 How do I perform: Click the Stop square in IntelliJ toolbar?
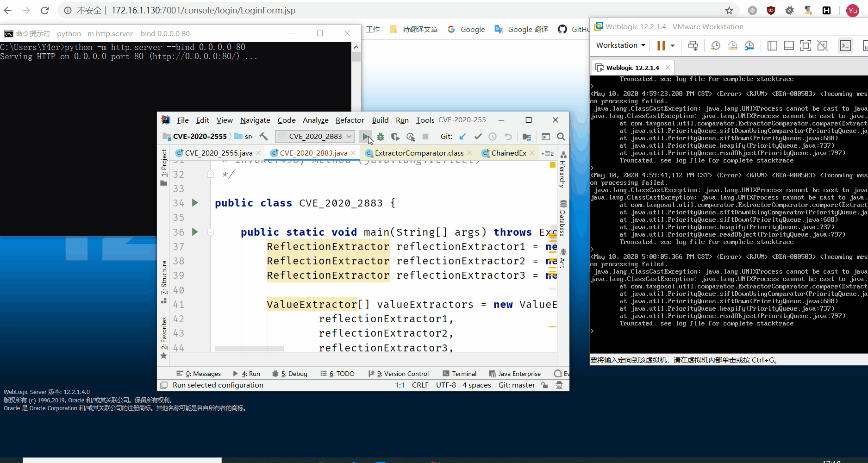(425, 137)
